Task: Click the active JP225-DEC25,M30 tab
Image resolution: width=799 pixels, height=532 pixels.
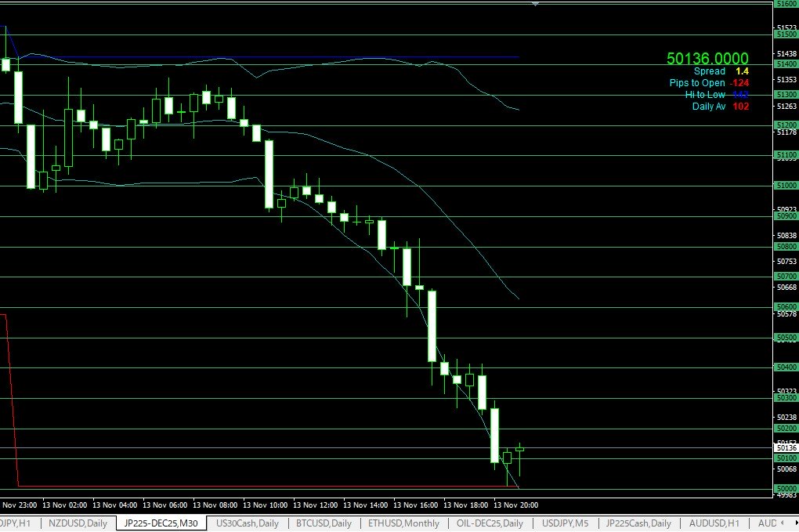Action: click(x=161, y=523)
